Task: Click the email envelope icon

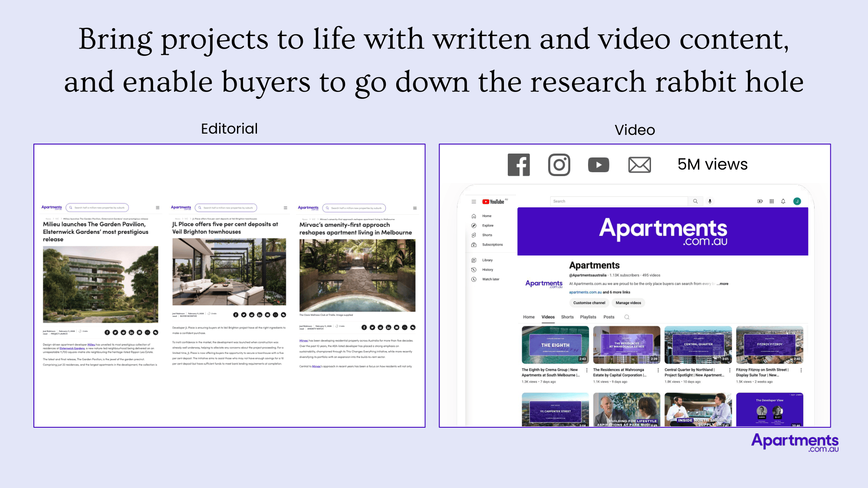Action: click(639, 165)
